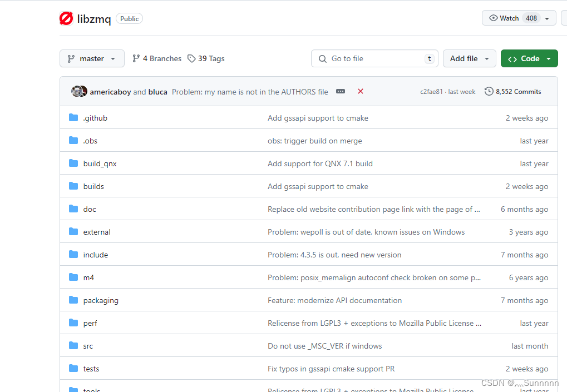Open commit 'Problem: wepoll is out of date'

(366, 232)
